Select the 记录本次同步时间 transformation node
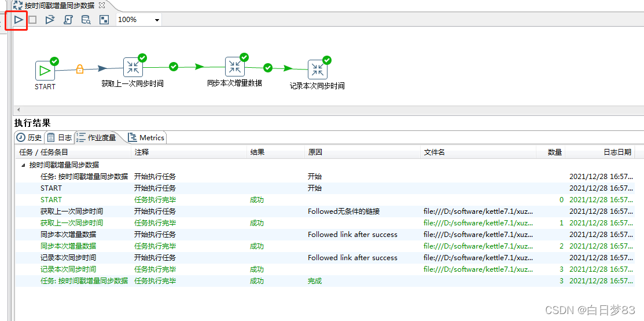This screenshot has height=321, width=644. click(x=318, y=70)
